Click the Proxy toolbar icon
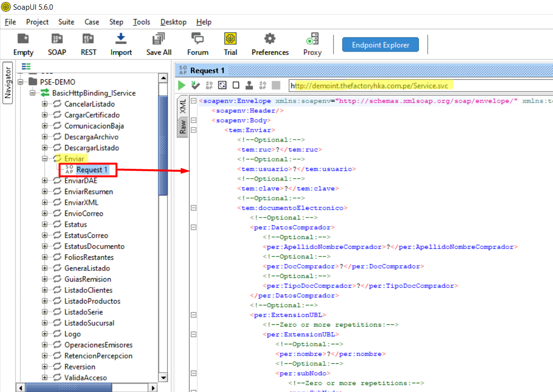The image size is (553, 392). pos(312,38)
